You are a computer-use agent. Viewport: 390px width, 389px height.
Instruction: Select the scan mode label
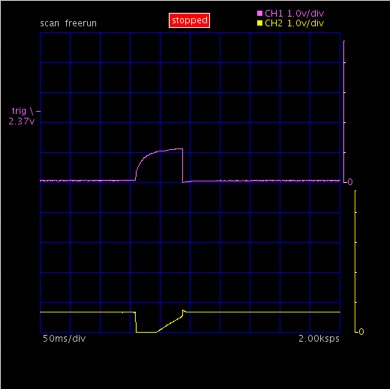click(49, 23)
